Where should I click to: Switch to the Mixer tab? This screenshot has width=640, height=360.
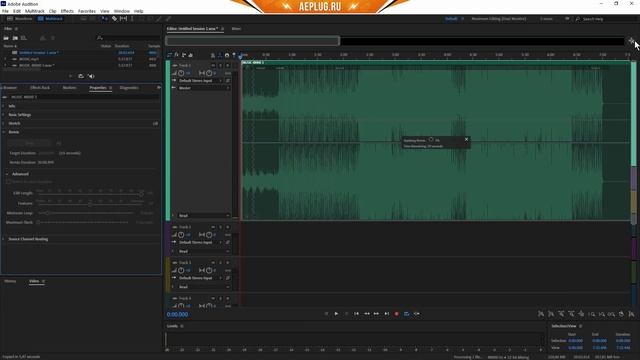point(236,29)
